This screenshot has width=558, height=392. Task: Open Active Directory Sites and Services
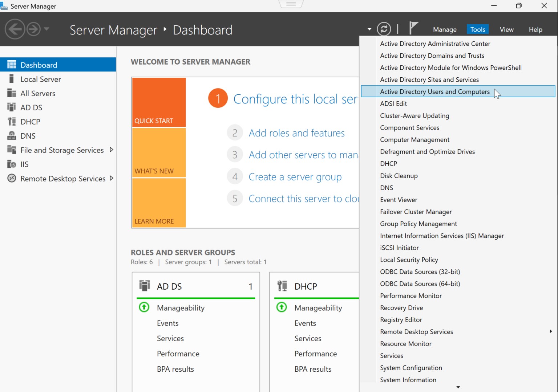tap(458, 79)
